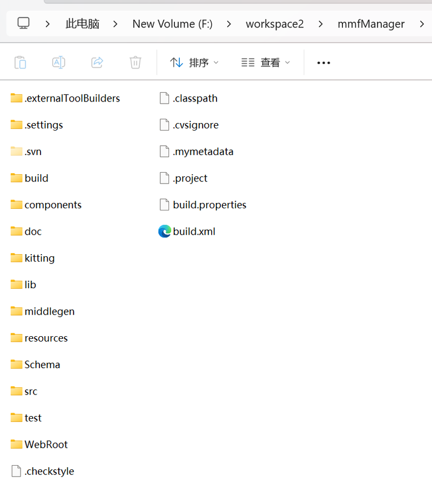Select the build.properties file
This screenshot has height=504, width=432.
coord(202,205)
